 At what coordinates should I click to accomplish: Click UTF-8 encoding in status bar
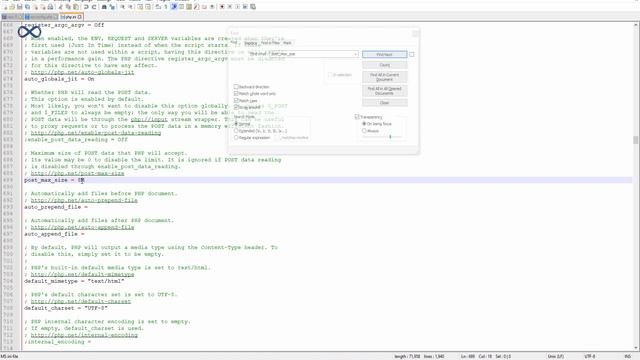[590, 356]
